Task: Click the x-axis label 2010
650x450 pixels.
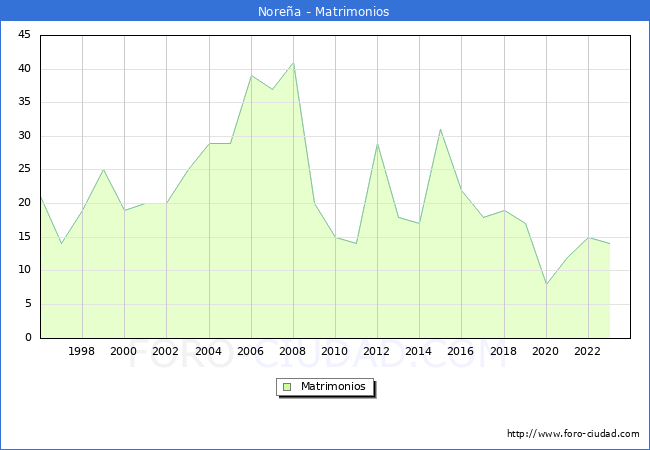Action: coord(334,351)
